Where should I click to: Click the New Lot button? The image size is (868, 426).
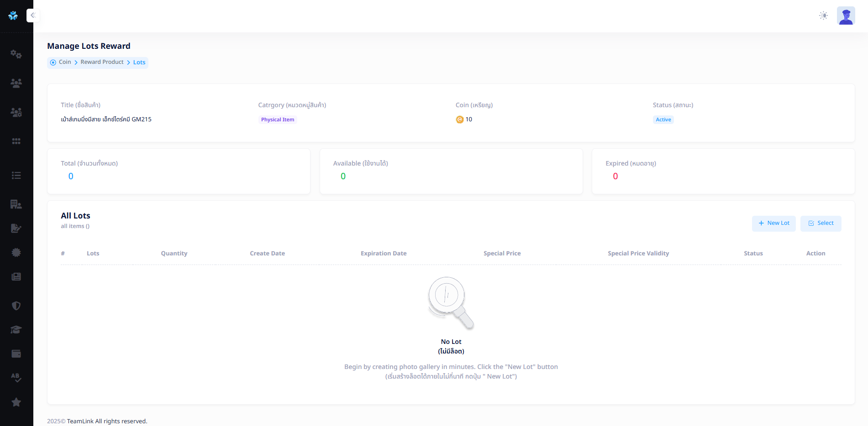[x=773, y=223]
